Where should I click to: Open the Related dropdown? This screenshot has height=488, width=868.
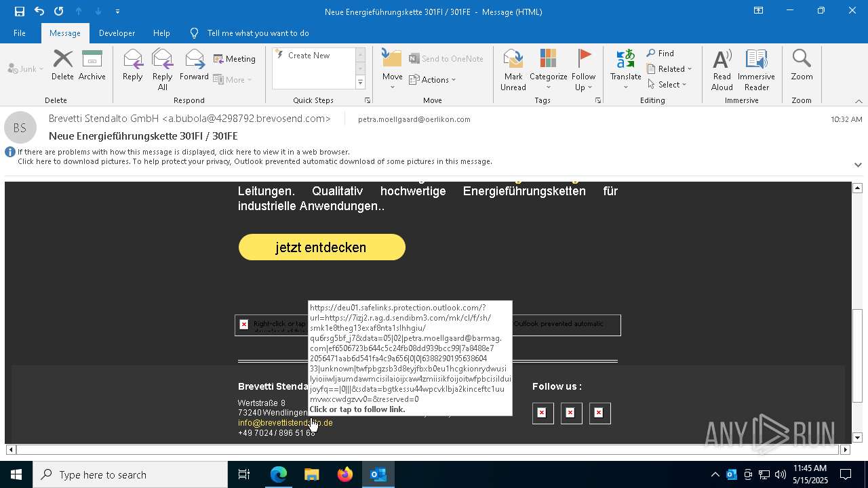click(669, 69)
